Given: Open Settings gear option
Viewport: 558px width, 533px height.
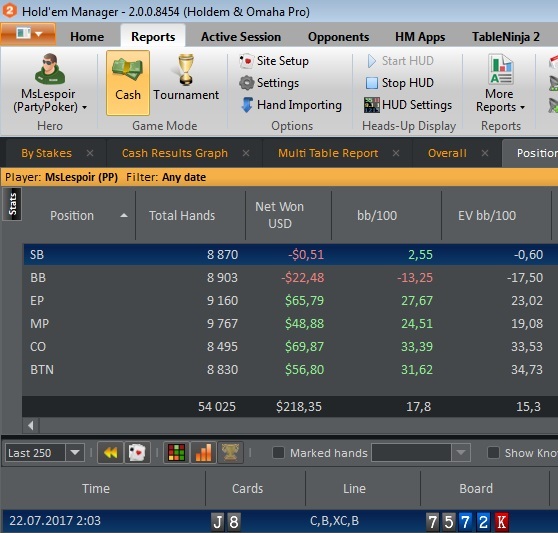Looking at the screenshot, I should coord(269,83).
